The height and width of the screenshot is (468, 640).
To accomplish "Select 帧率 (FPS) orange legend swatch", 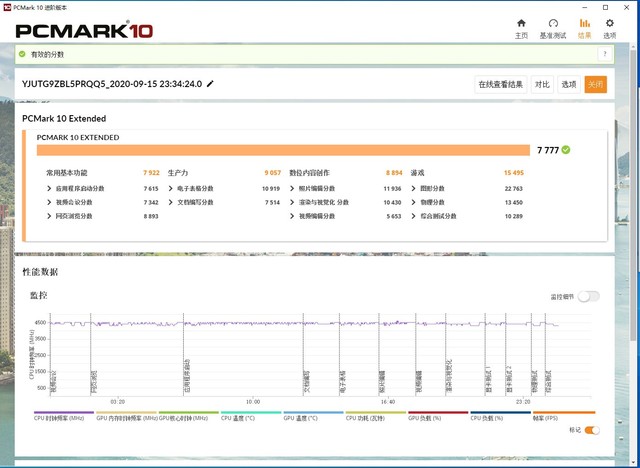I will pos(564,413).
